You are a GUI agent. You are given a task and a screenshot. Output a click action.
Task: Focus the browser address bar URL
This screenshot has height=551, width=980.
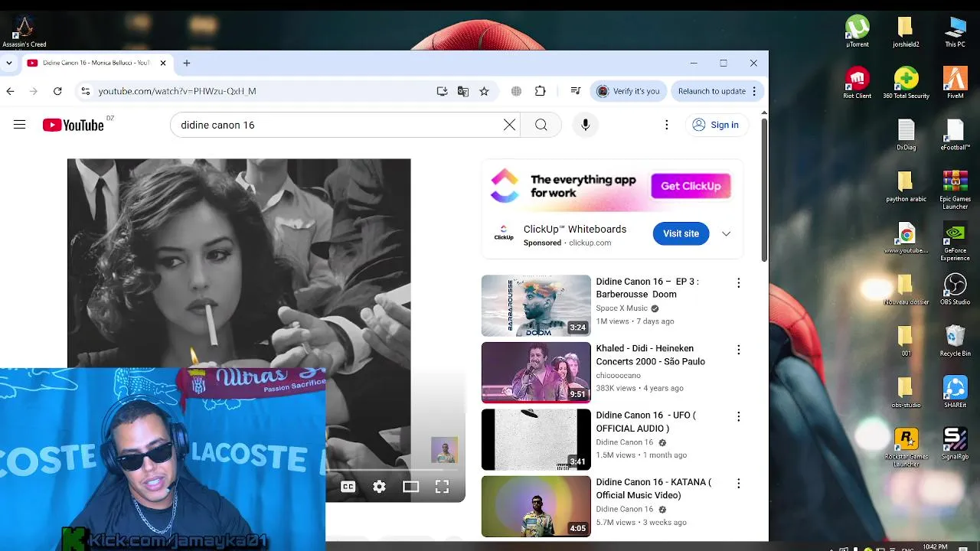point(178,91)
